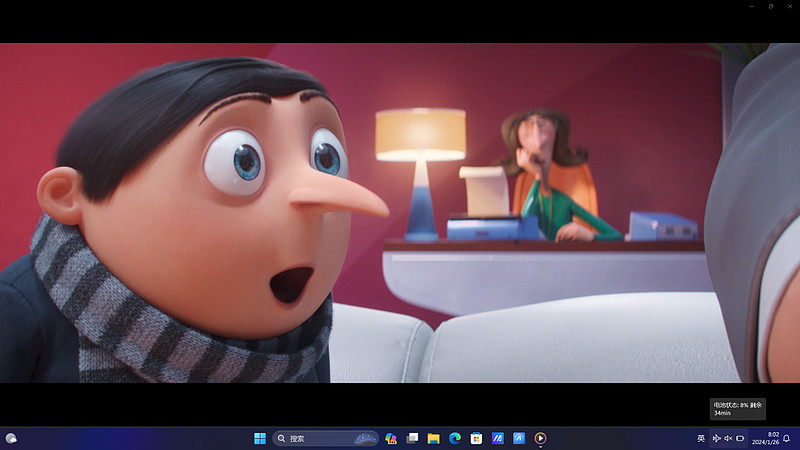
Task: Launch File Explorer from the taskbar
Action: coord(434,438)
